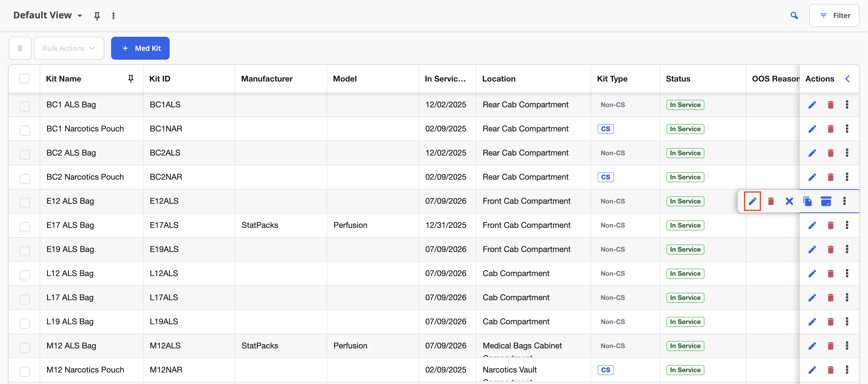Edit the M12 ALS Bag row

click(x=812, y=346)
